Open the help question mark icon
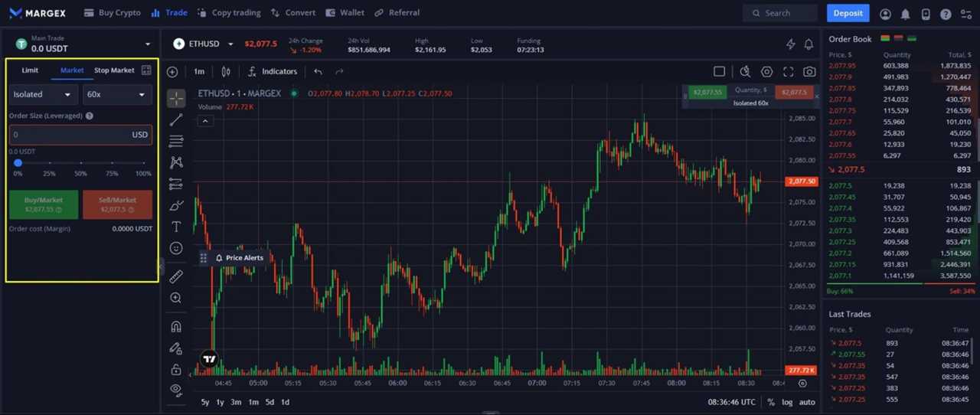This screenshot has height=415, width=980. click(x=946, y=14)
